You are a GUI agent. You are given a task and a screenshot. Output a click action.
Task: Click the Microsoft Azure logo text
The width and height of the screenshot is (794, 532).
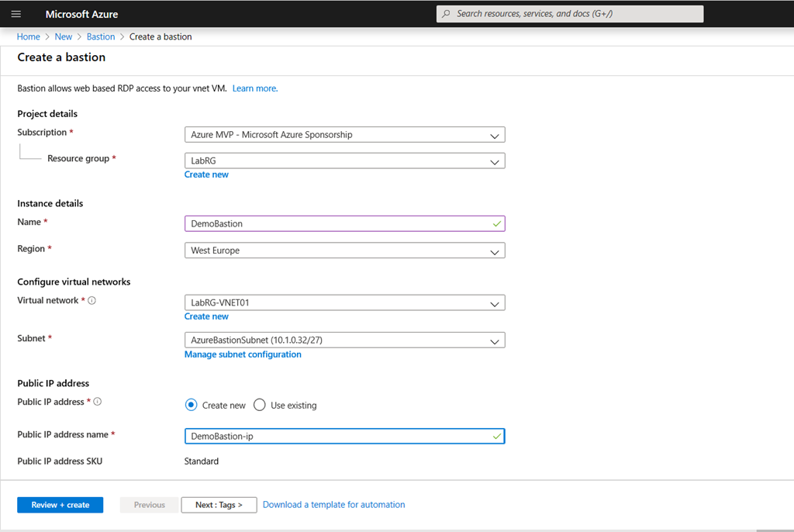[x=81, y=14]
